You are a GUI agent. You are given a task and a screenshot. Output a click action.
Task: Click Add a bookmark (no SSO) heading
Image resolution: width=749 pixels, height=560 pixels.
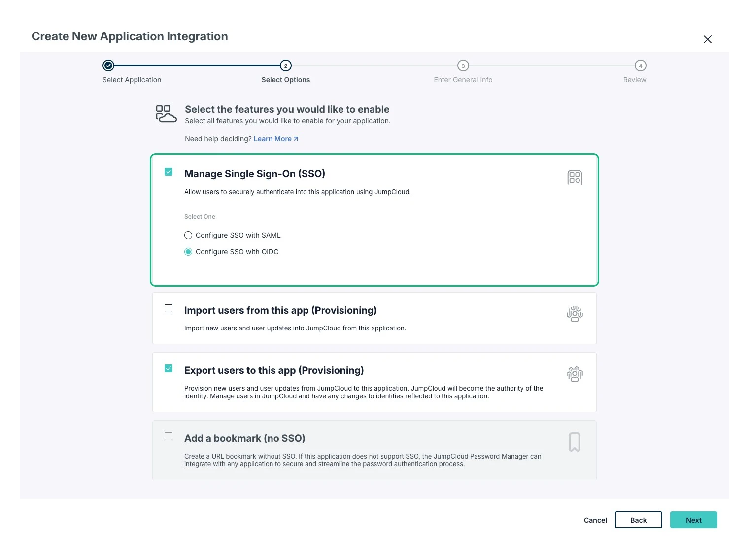(245, 438)
